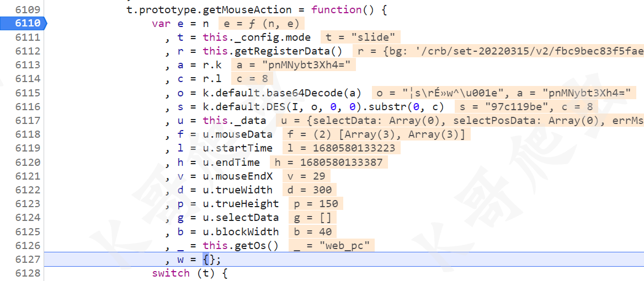
Task: Click line number 6112 in the gutter
Action: 28,51
